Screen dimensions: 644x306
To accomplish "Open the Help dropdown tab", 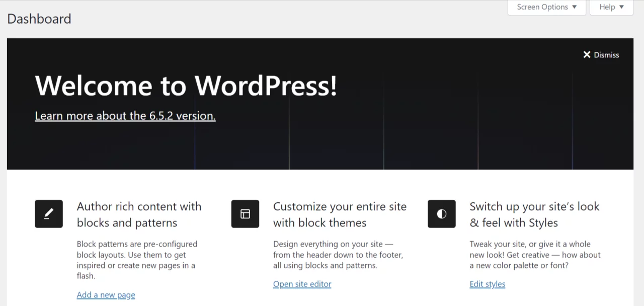I will tap(611, 7).
